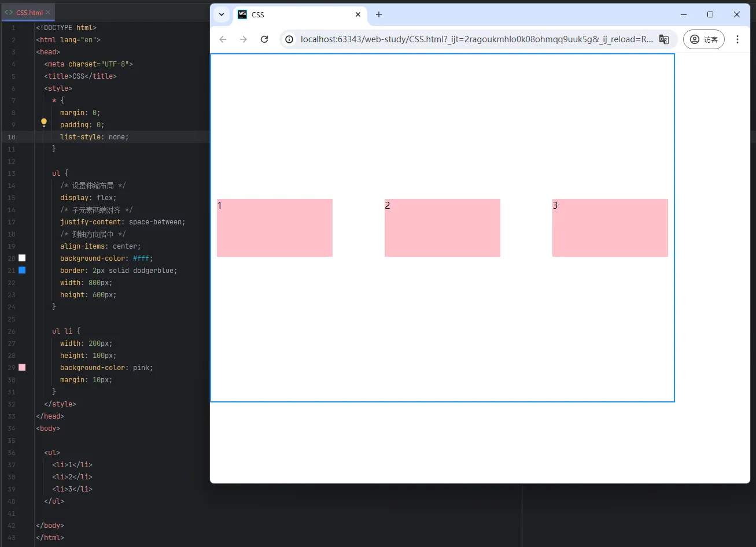Open the dodgerblue color swatch in gutter
756x547 pixels.
coord(22,270)
